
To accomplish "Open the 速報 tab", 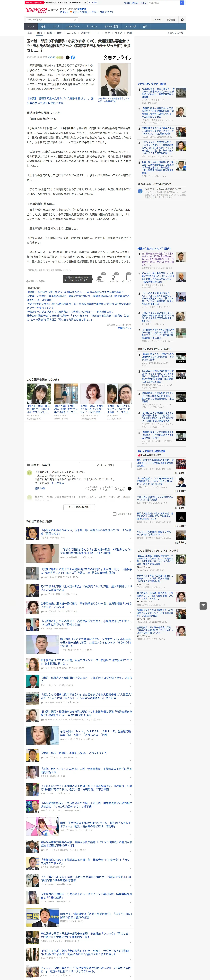I will [x=43, y=27].
